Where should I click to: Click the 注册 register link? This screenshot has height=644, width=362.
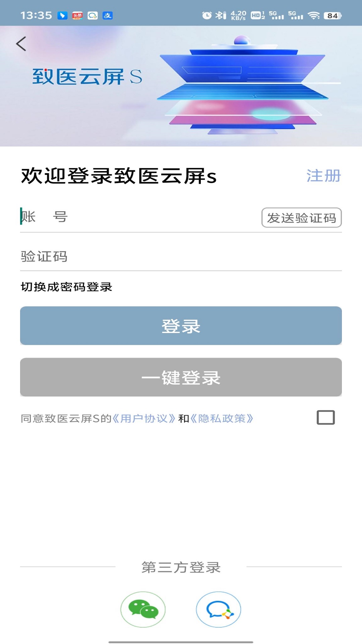(x=323, y=176)
